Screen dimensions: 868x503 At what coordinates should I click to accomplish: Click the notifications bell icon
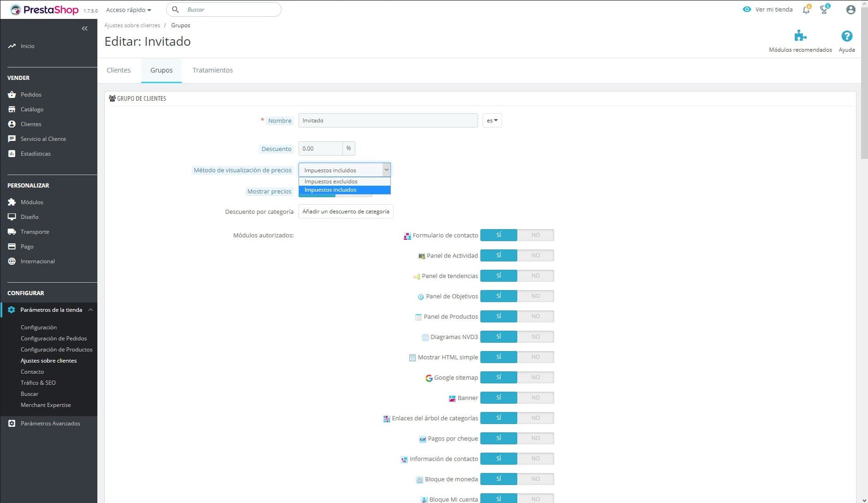[806, 10]
